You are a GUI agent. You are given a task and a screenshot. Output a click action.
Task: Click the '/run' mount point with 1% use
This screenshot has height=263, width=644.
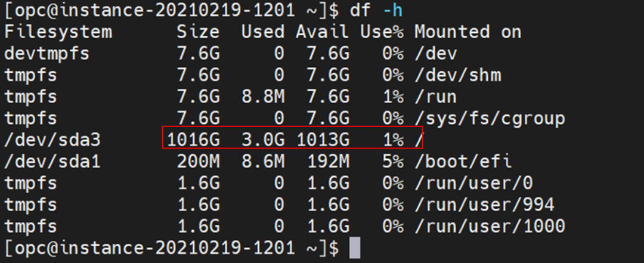[x=436, y=97]
